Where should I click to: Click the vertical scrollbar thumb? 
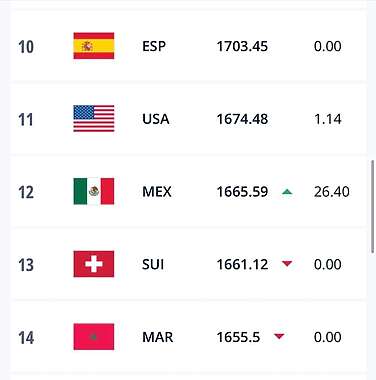coord(372,207)
